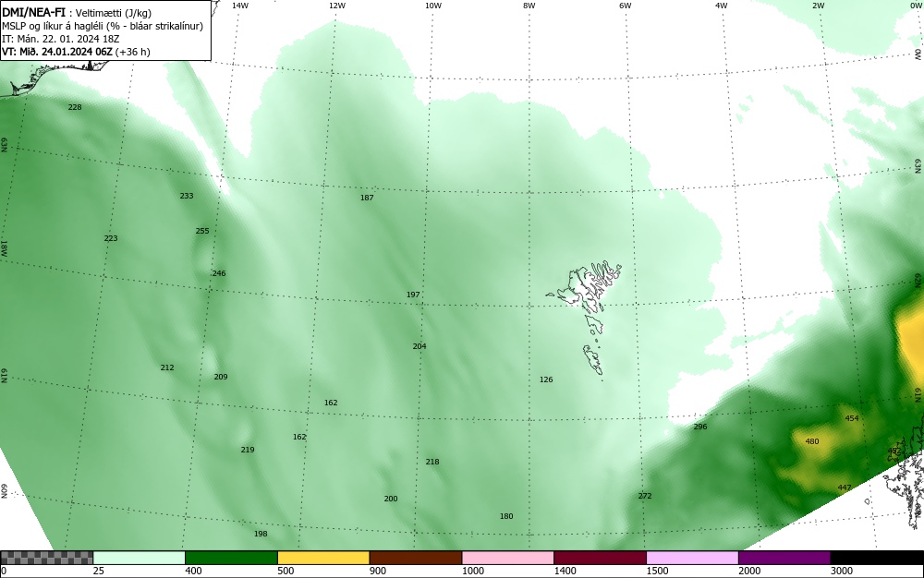
Task: Click the map value 246
Action: pos(219,273)
